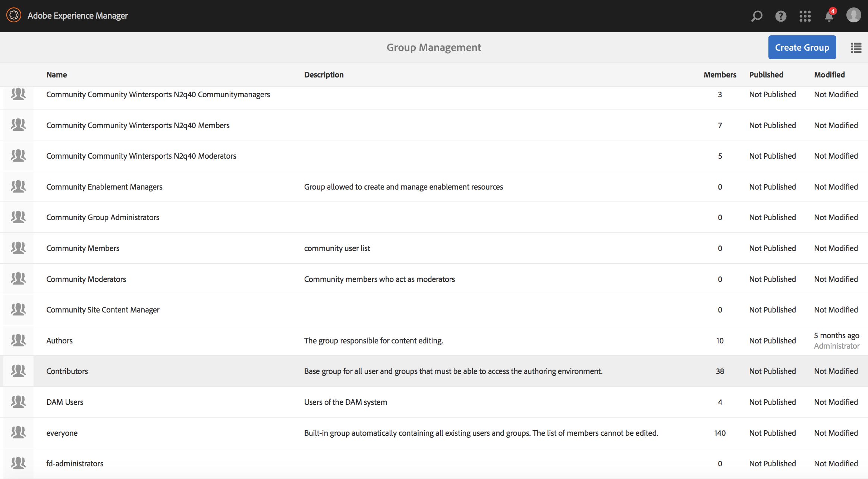Switch view using the list view icon
The height and width of the screenshot is (479, 868).
pyautogui.click(x=856, y=48)
